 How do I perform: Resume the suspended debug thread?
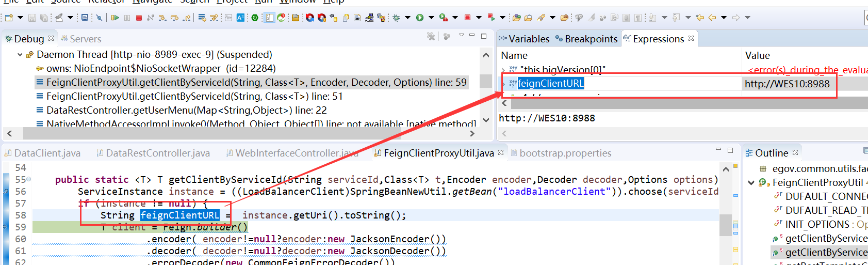115,18
